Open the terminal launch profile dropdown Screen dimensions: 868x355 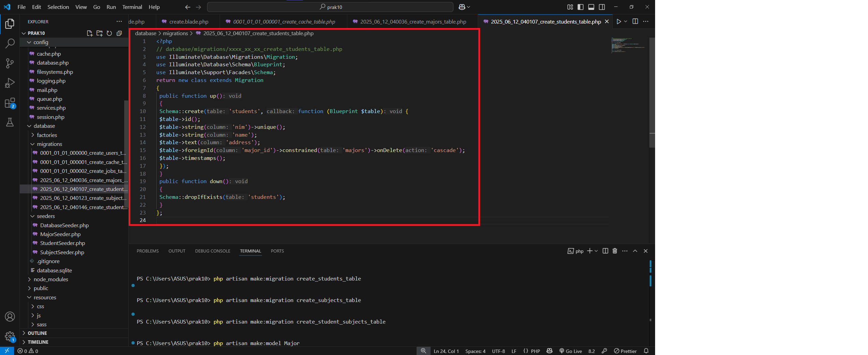pyautogui.click(x=596, y=251)
